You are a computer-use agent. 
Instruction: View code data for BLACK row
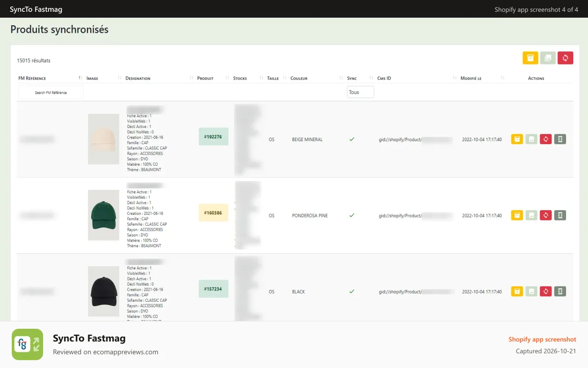pos(560,291)
